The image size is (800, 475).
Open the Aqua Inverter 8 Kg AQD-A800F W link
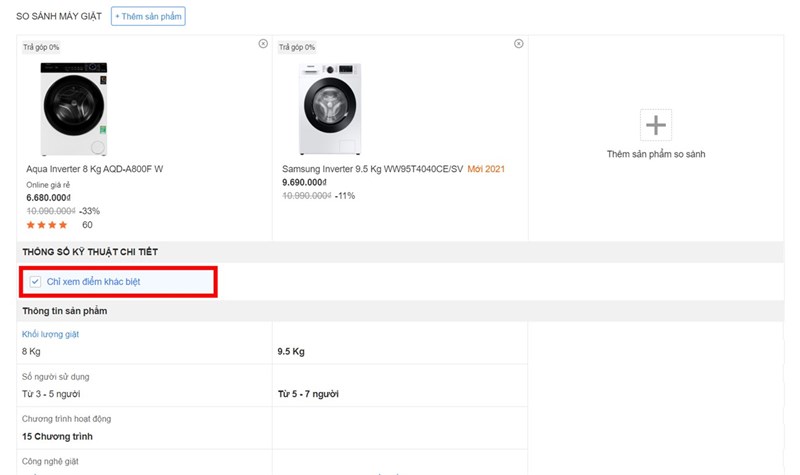tap(94, 169)
